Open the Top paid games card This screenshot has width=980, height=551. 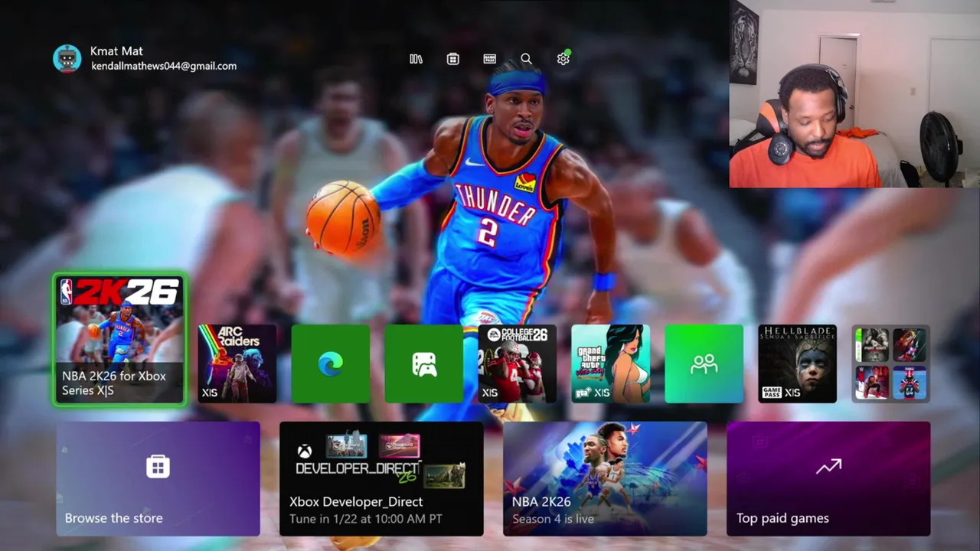pos(828,478)
